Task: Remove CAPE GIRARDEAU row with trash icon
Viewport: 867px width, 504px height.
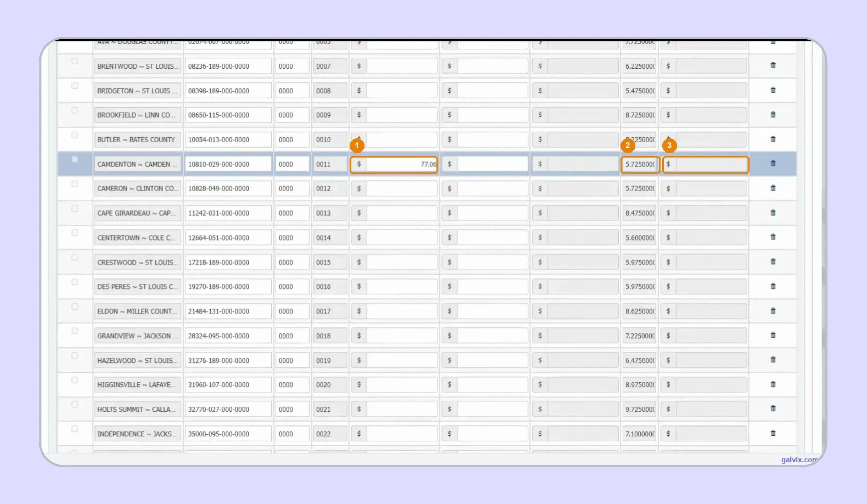Action: tap(773, 213)
